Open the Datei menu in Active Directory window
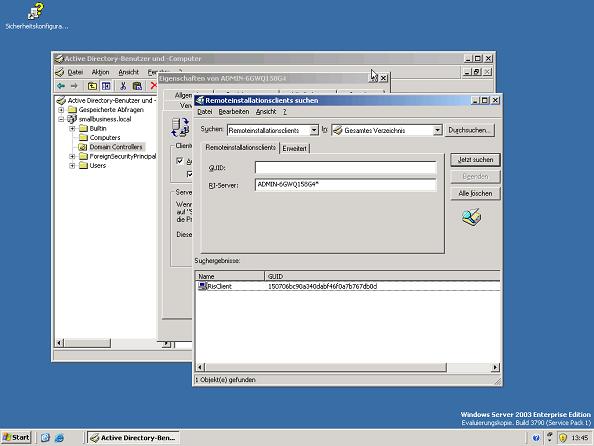The image size is (594, 446). tap(75, 72)
